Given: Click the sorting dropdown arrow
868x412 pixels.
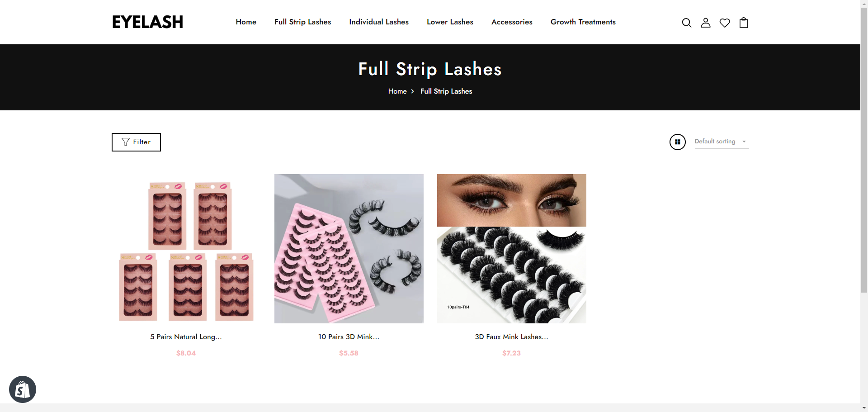Looking at the screenshot, I should pos(744,142).
